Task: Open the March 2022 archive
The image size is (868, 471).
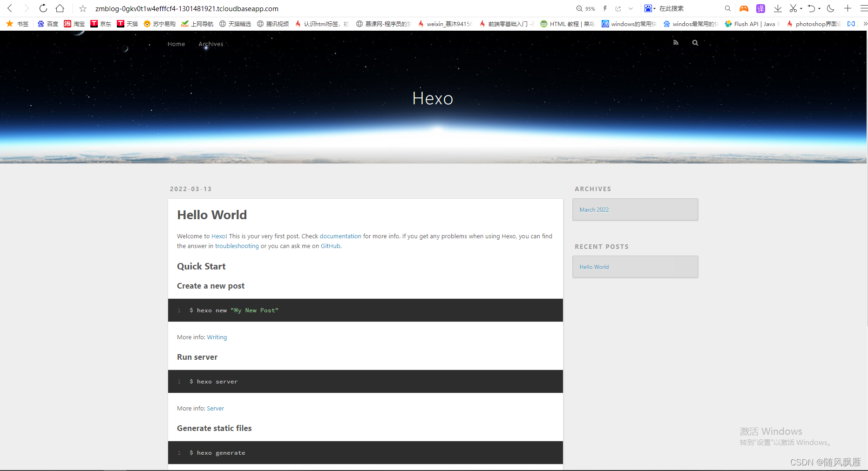Action: pos(594,209)
